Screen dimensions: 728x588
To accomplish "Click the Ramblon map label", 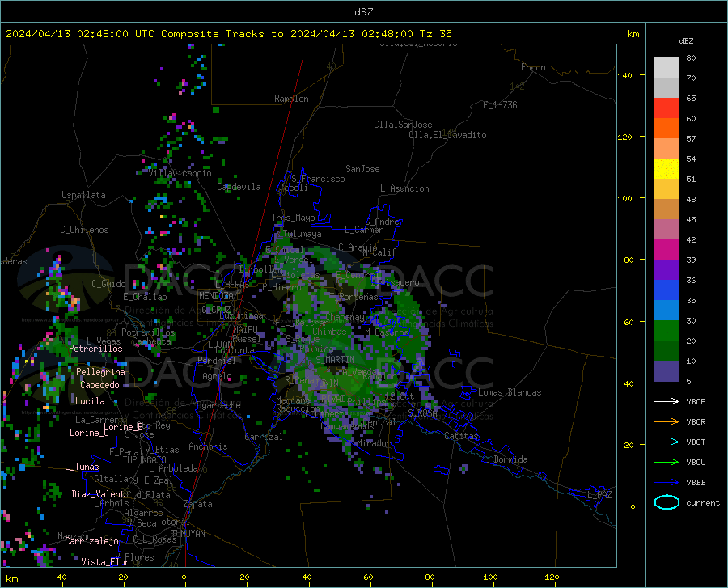I will 291,99.
